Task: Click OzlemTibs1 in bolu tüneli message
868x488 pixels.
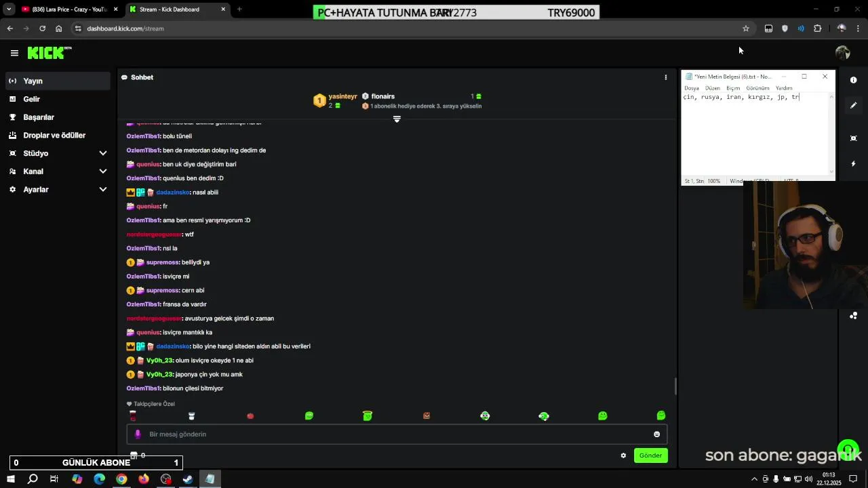Action: coord(143,136)
